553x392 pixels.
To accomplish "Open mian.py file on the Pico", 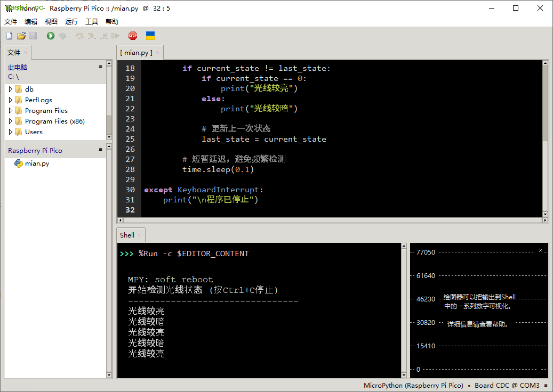I will pos(37,164).
